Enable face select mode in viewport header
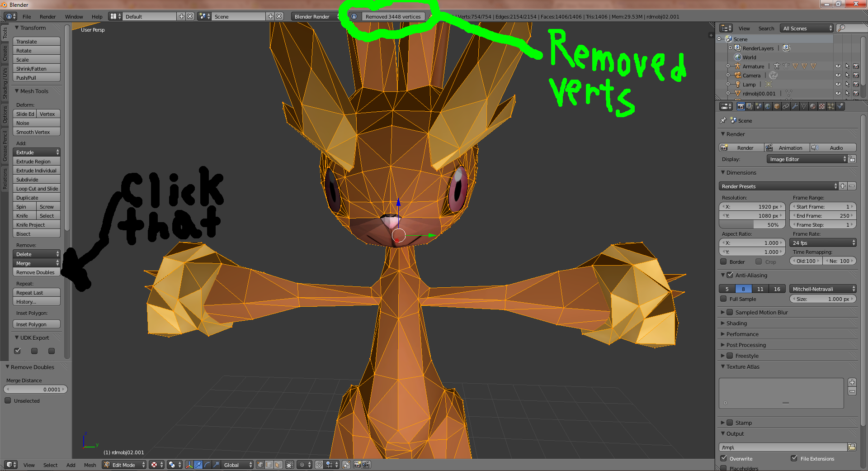The width and height of the screenshot is (868, 471). (x=278, y=465)
